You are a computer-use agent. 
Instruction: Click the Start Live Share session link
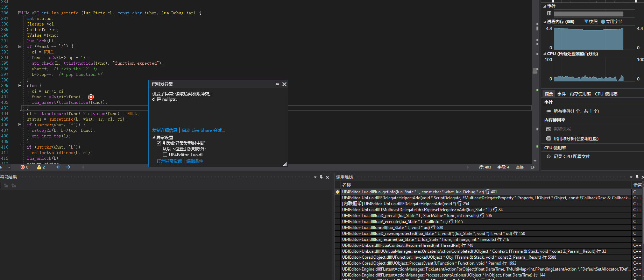click(x=203, y=130)
